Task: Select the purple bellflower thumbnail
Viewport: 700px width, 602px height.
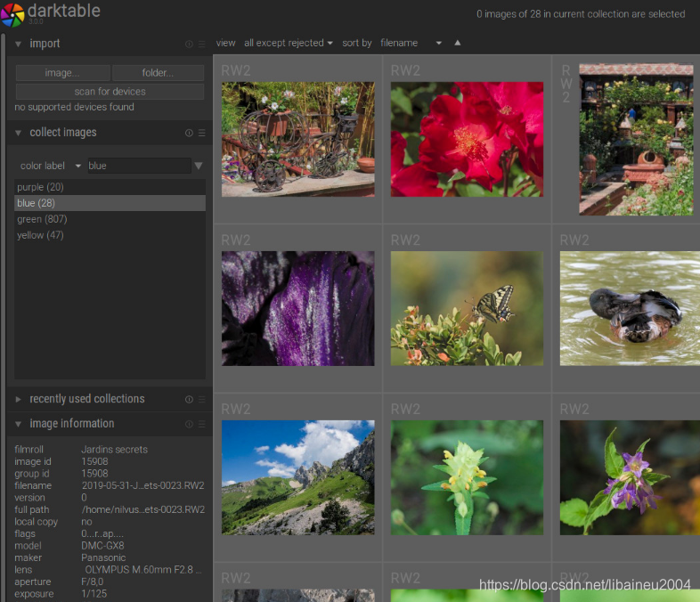Action: coord(630,477)
